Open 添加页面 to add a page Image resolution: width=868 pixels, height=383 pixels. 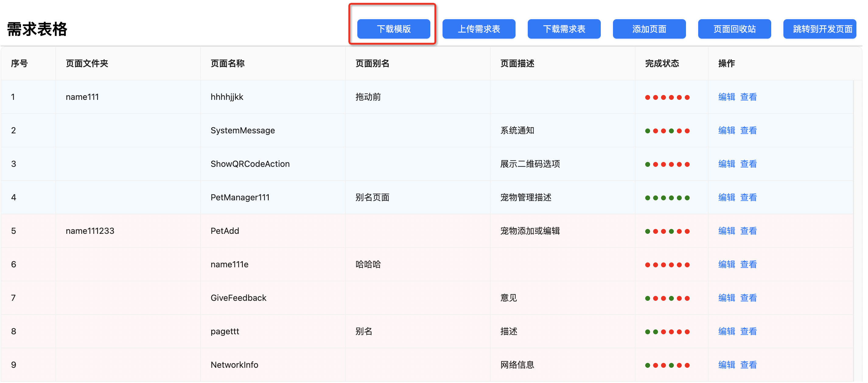point(649,29)
